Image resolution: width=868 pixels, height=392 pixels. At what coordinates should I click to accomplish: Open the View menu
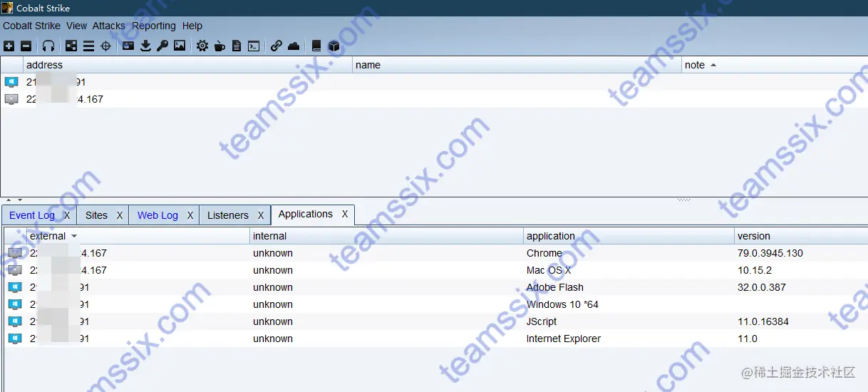76,26
